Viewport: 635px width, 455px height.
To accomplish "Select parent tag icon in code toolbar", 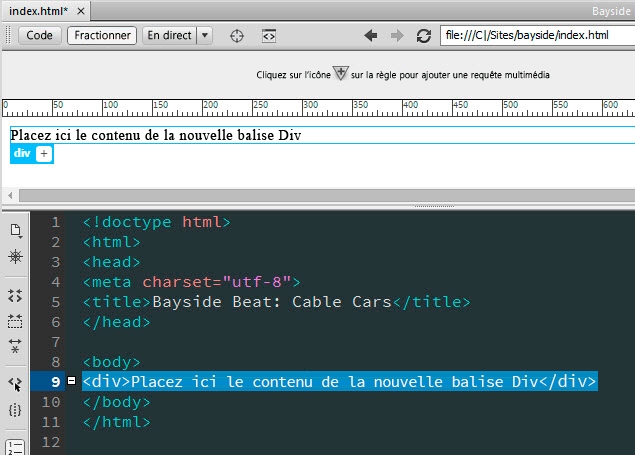I will coord(15,383).
